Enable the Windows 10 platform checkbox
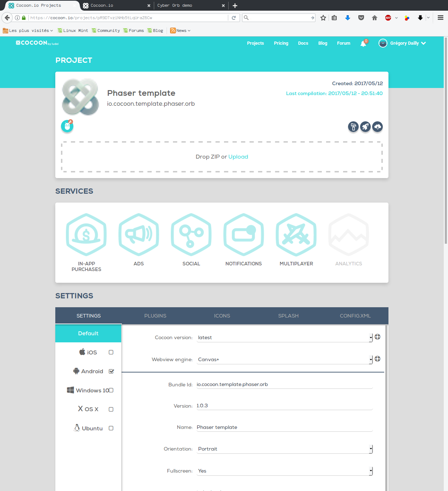 click(111, 390)
